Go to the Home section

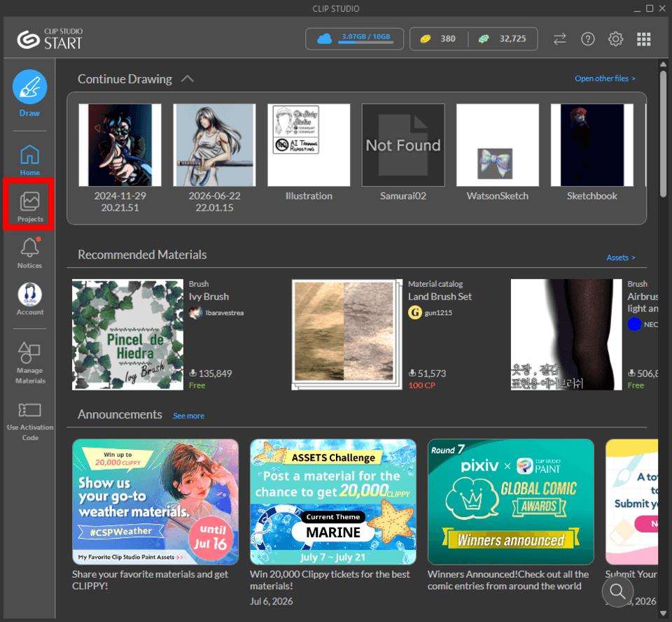29,160
